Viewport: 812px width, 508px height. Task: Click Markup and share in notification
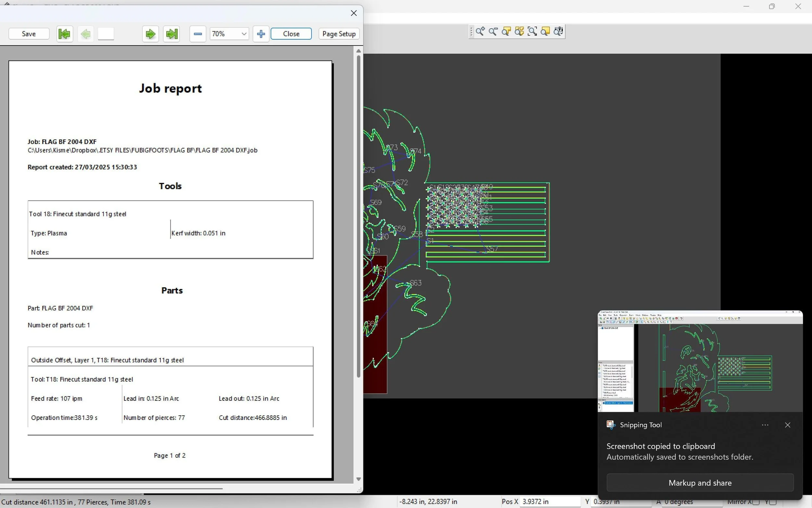700,483
